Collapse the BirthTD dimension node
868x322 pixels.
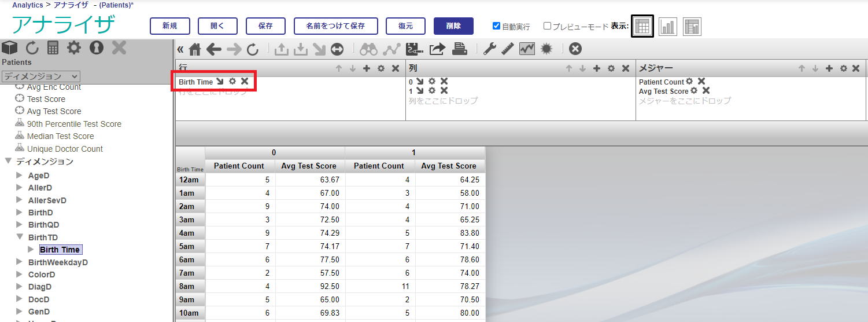(20, 237)
